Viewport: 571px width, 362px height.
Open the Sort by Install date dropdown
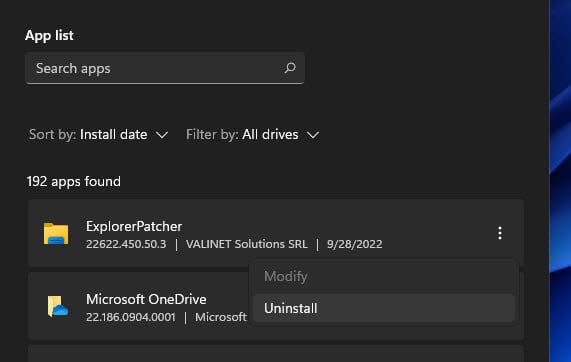99,135
